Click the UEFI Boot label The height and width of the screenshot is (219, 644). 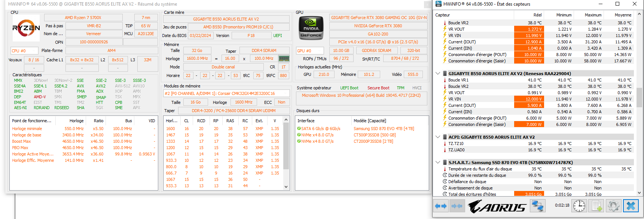(x=349, y=88)
